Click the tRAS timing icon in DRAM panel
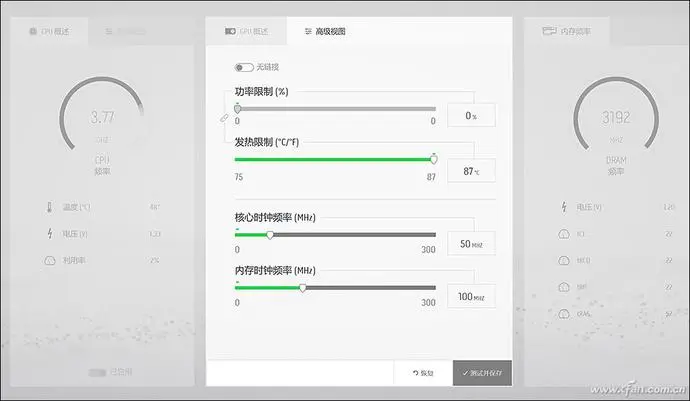 tap(564, 314)
